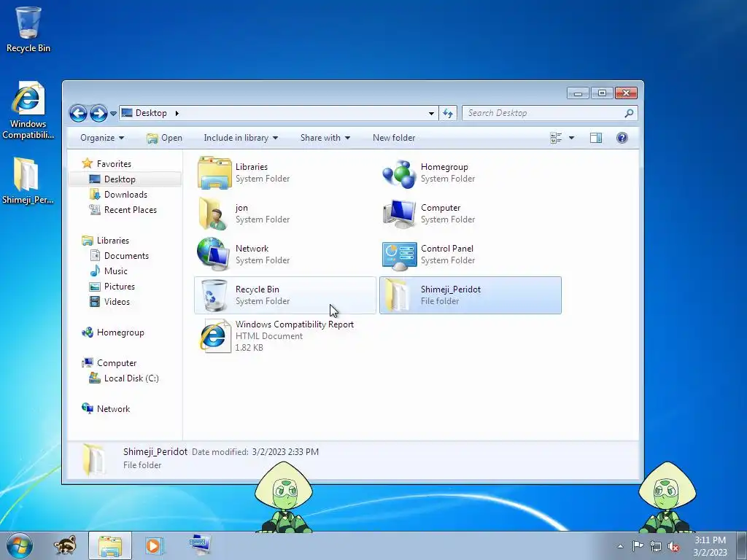Open Action Center flag icon
Screen dimensions: 747x560
[x=638, y=546]
